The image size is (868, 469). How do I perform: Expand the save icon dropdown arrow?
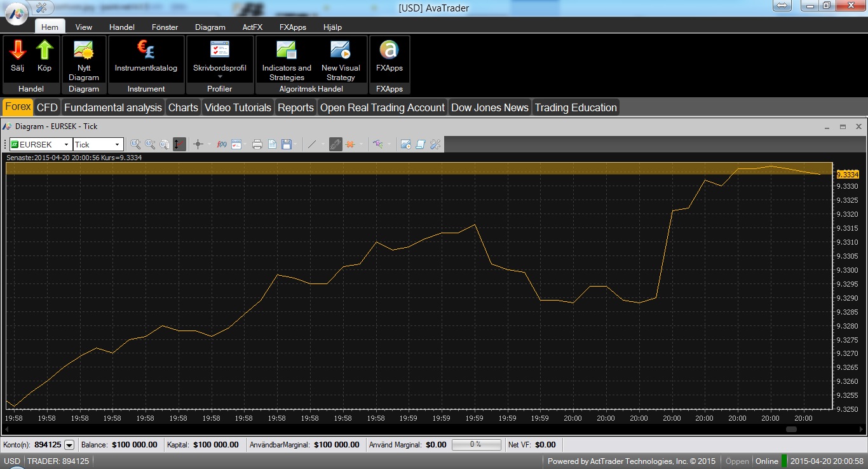click(296, 144)
